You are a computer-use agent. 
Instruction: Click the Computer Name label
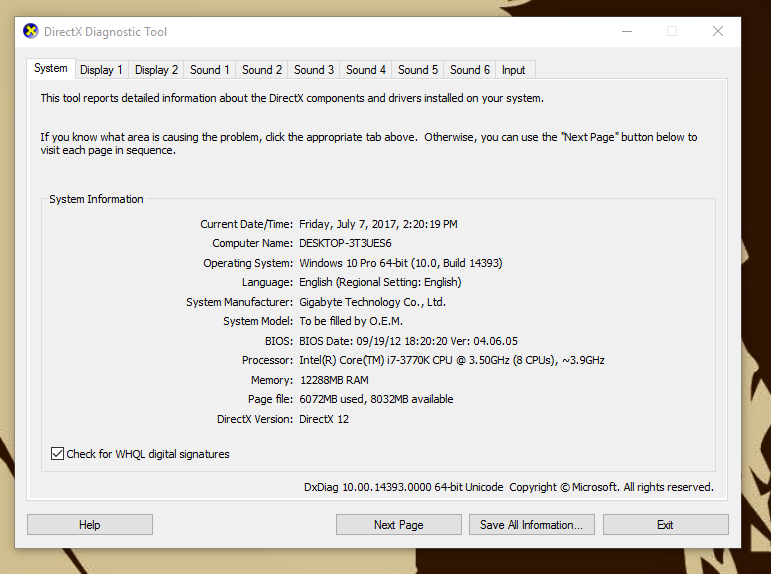253,243
